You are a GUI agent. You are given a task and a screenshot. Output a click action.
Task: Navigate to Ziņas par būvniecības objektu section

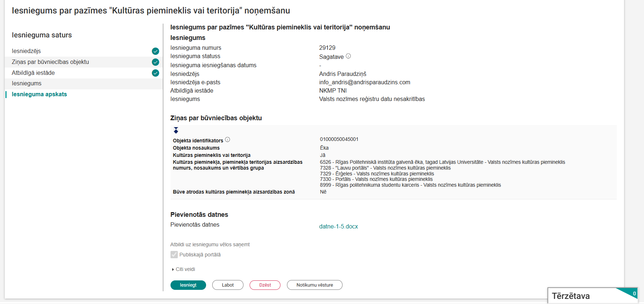(x=50, y=62)
